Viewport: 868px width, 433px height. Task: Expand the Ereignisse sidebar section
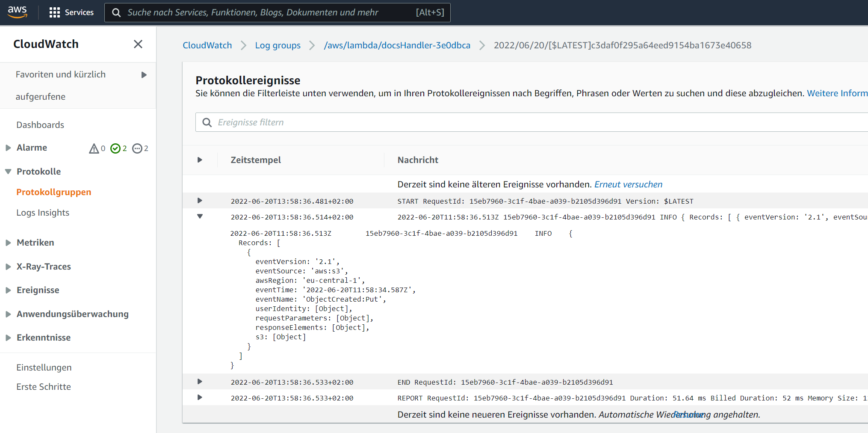point(8,290)
